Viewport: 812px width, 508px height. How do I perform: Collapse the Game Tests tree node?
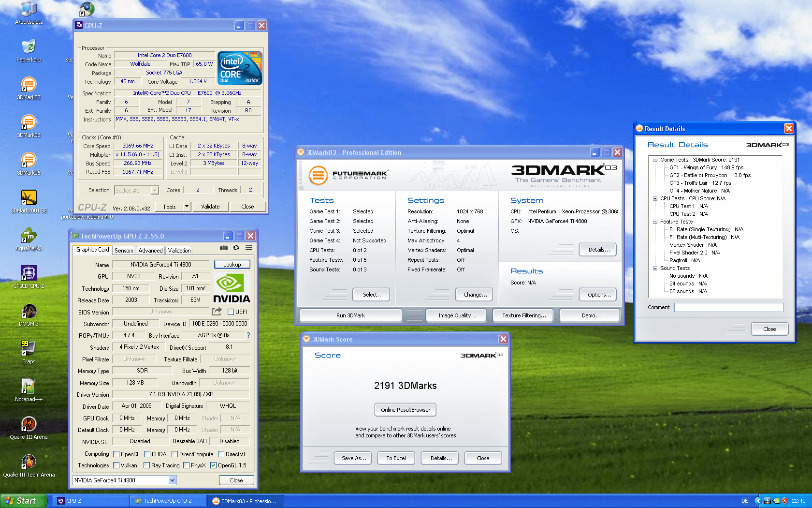coord(655,160)
